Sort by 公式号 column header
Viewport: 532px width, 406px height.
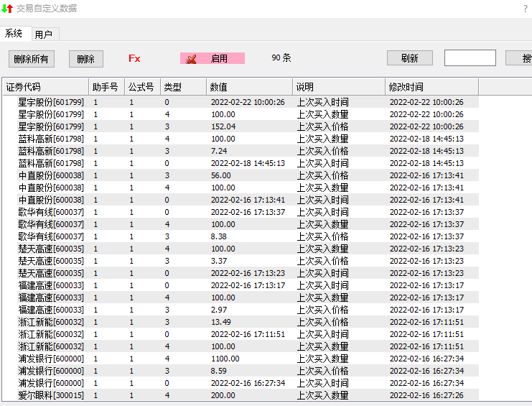(x=141, y=87)
